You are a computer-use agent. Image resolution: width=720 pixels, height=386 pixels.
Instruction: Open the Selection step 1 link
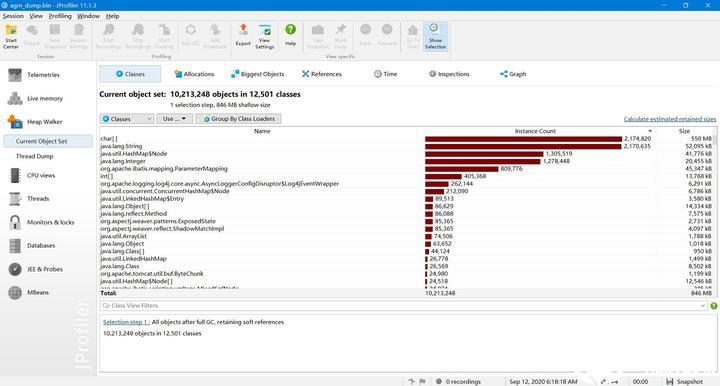(126, 322)
